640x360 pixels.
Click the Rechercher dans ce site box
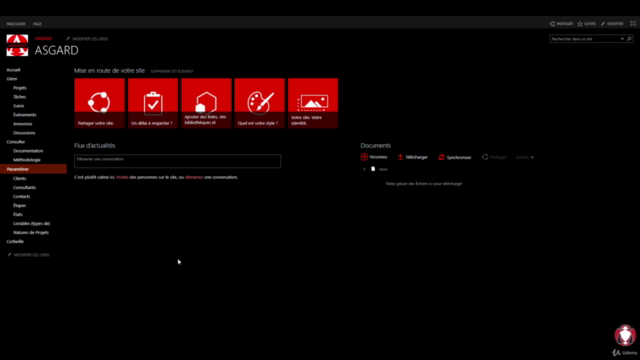coord(584,39)
